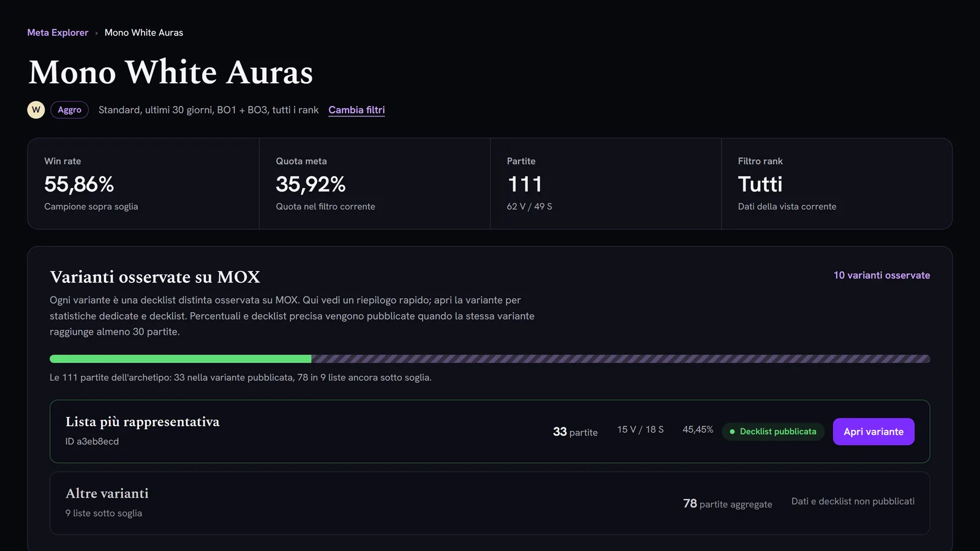Click the Campione sopra soglia caption
Viewport: 980px width, 551px height.
click(x=91, y=206)
